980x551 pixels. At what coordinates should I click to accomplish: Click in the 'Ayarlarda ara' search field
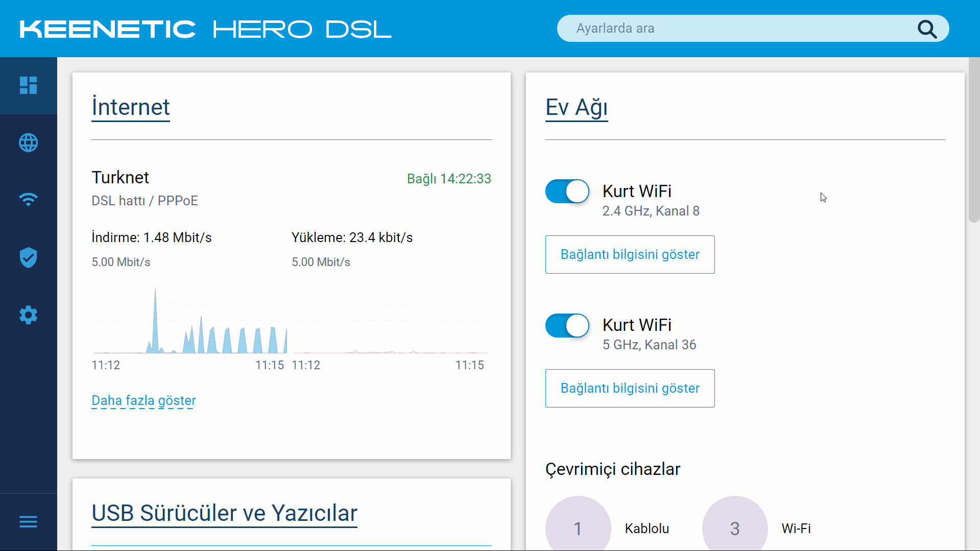click(x=735, y=29)
